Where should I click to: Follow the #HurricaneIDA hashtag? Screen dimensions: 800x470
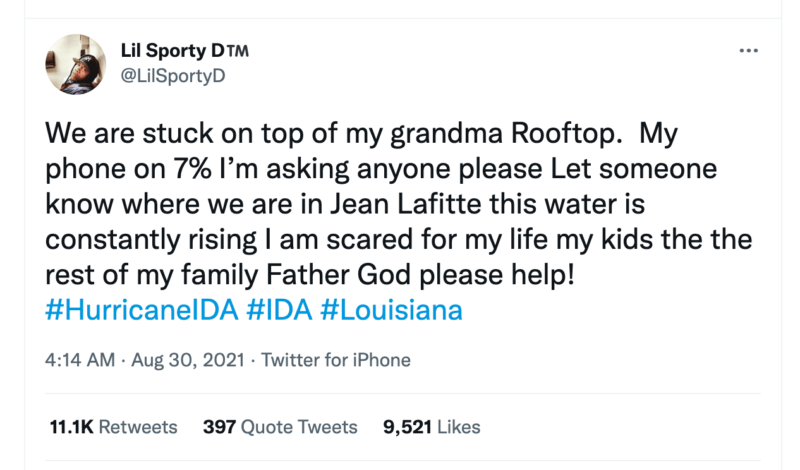(142, 310)
